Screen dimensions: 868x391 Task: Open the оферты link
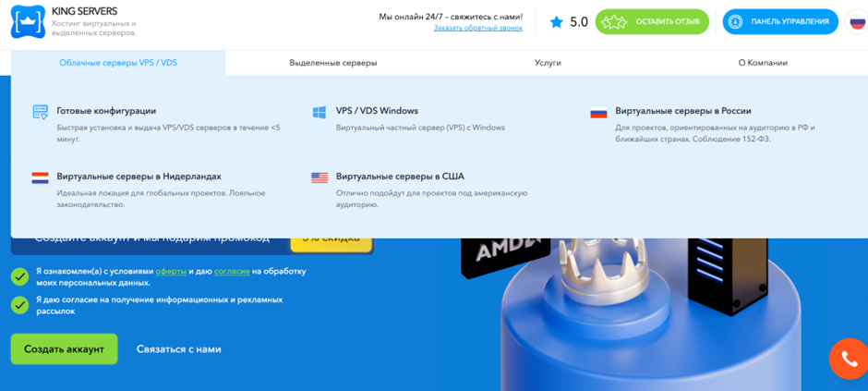[171, 272]
